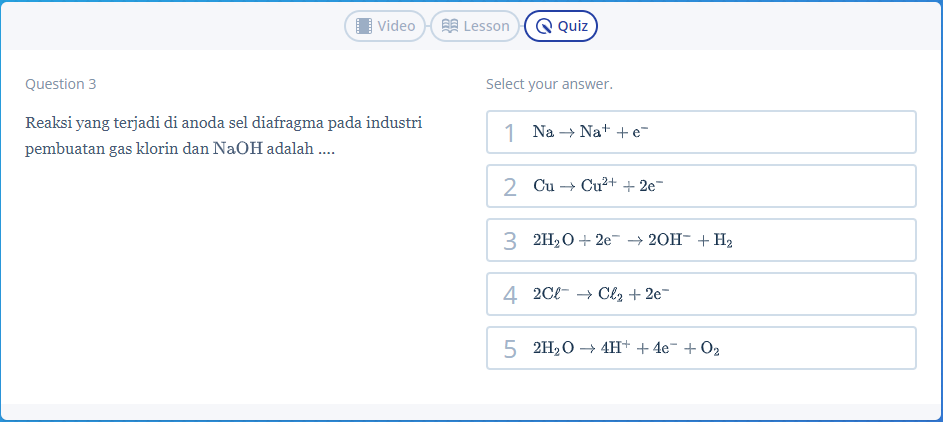
Task: Click the film strip Video icon
Action: pyautogui.click(x=363, y=26)
